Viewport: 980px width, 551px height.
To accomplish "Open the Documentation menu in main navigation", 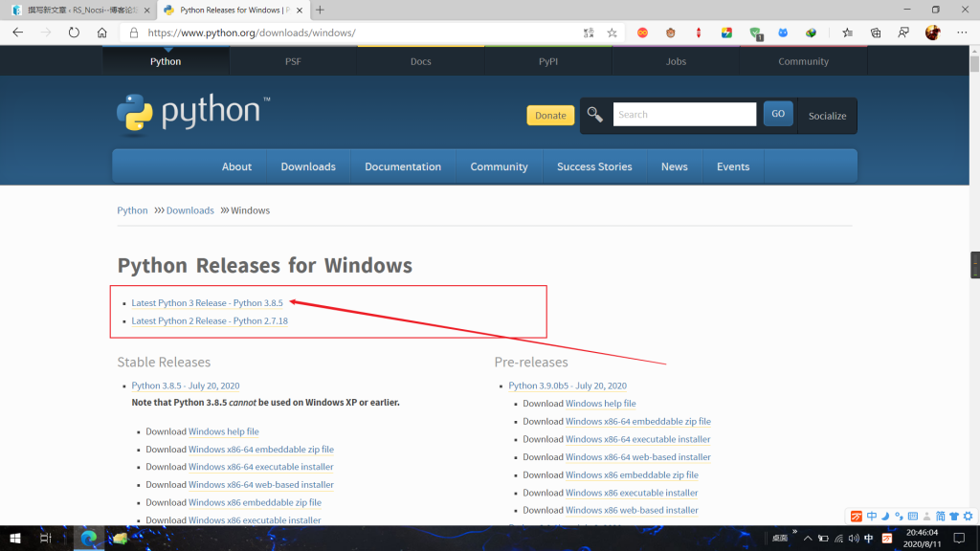I will (403, 166).
